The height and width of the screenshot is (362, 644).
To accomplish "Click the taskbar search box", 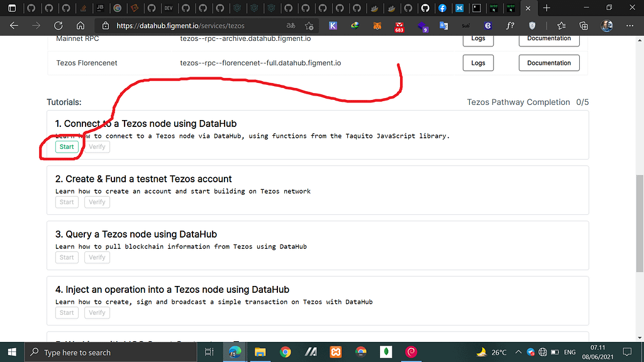I will click(x=111, y=352).
